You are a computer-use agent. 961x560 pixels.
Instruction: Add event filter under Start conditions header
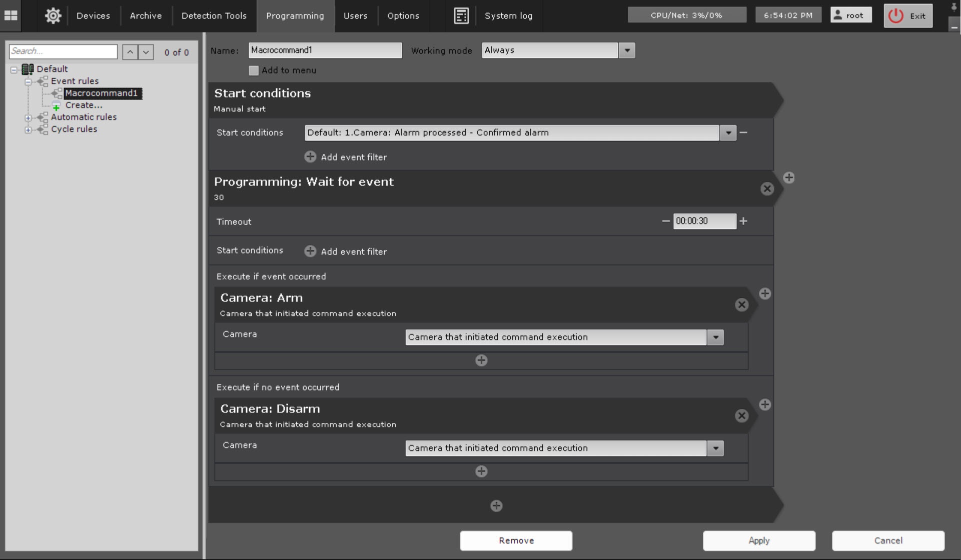310,156
